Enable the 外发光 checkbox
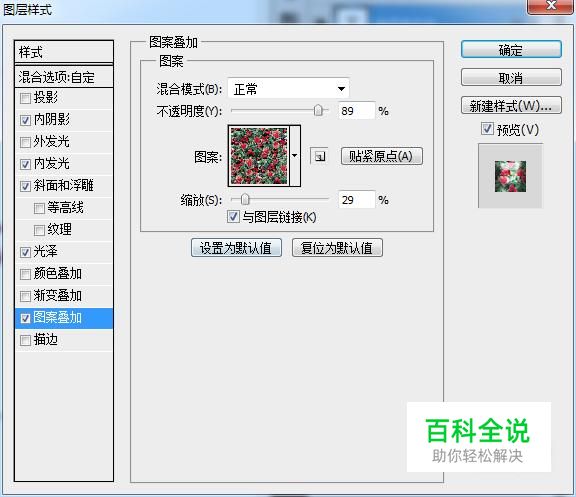The height and width of the screenshot is (497, 576). [25, 142]
